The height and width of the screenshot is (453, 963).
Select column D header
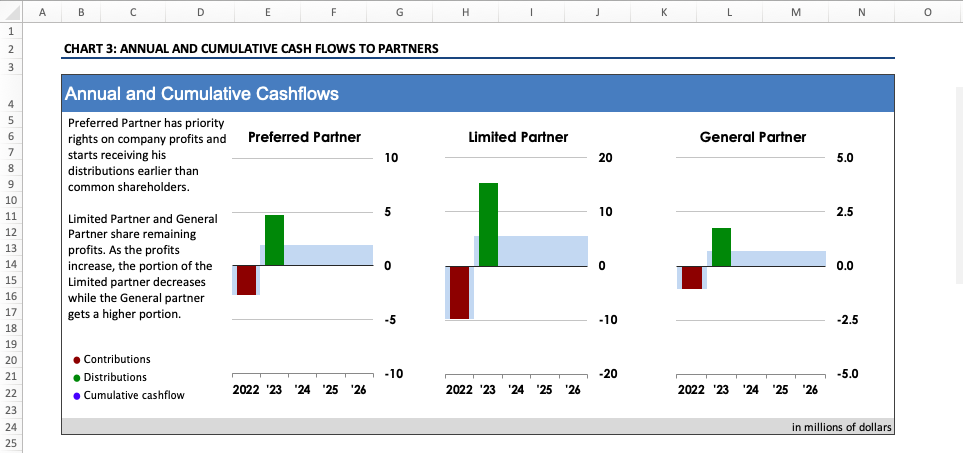[200, 12]
